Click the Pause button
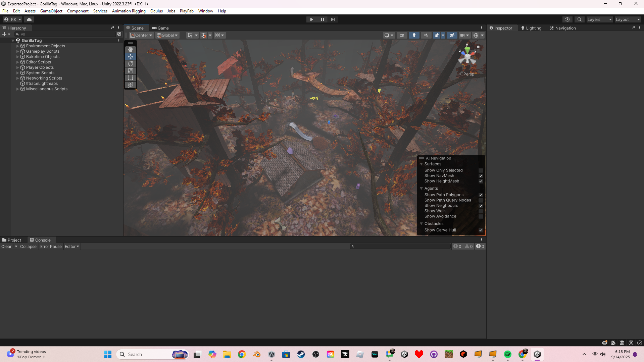This screenshot has height=362, width=644. pyautogui.click(x=323, y=19)
